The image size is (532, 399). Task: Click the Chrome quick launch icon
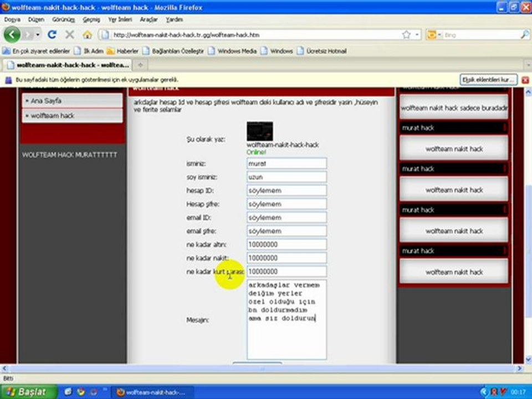point(81,392)
